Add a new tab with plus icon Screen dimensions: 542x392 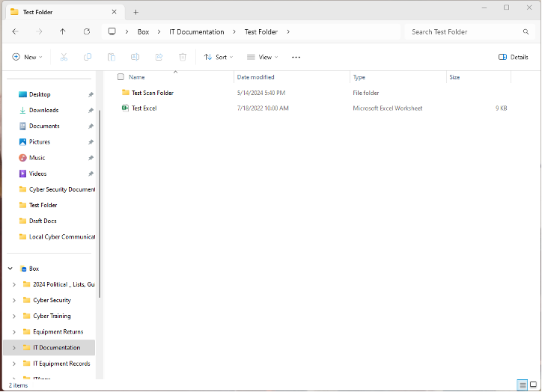(x=135, y=13)
